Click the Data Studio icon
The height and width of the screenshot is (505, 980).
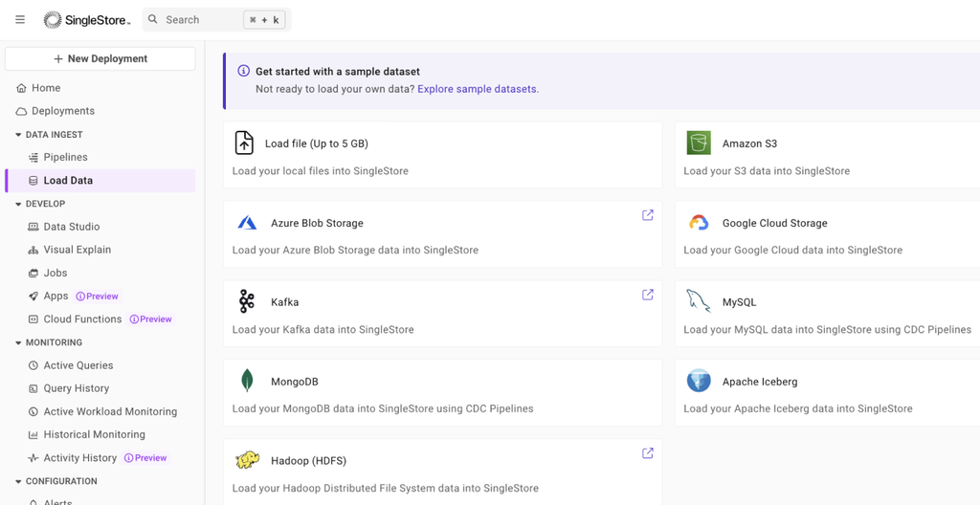point(33,227)
